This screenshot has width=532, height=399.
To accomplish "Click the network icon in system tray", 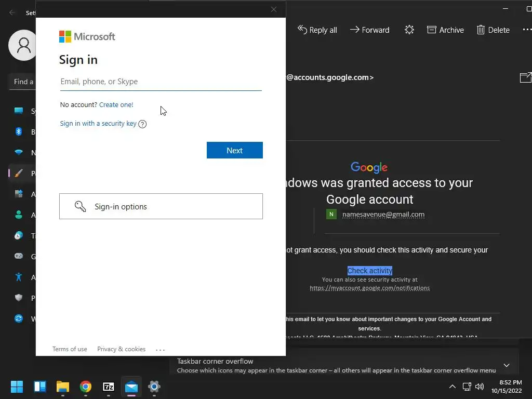I will click(467, 387).
